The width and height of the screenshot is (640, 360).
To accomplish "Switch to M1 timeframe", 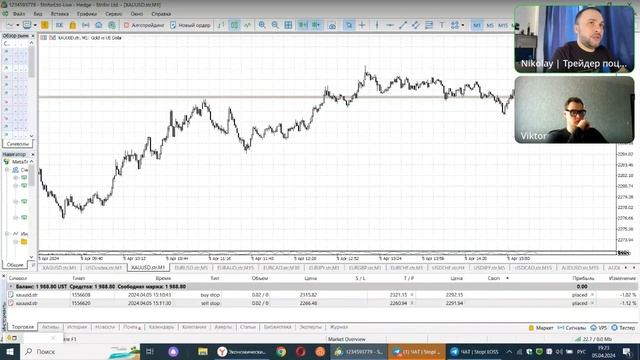I will coord(477,25).
